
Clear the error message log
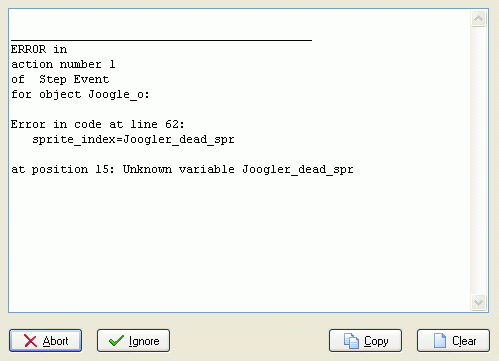coord(453,341)
